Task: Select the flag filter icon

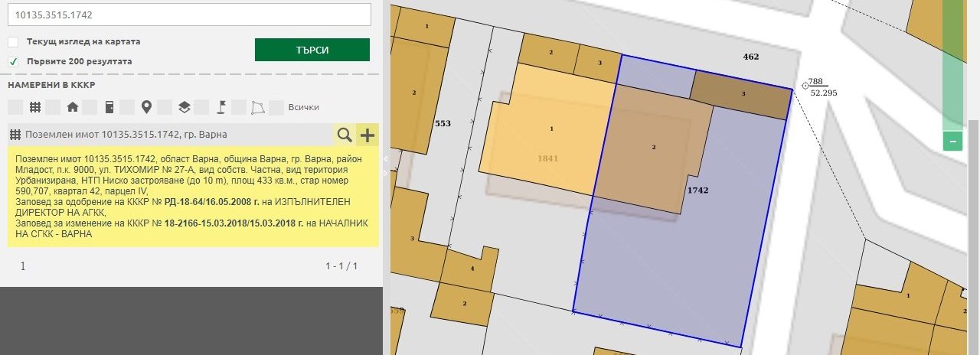Action: (x=220, y=107)
